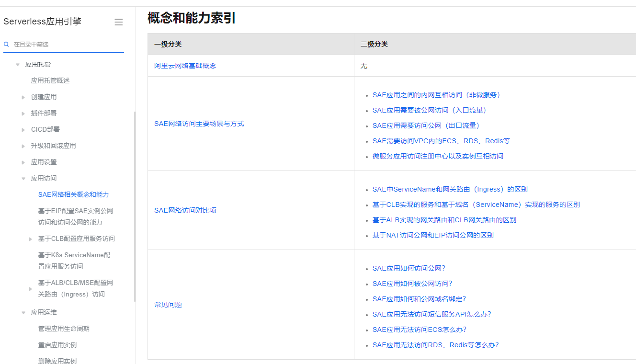636x364 pixels.
Task: Select SAE网络相关概念和能力 in sidebar
Action: click(x=74, y=194)
